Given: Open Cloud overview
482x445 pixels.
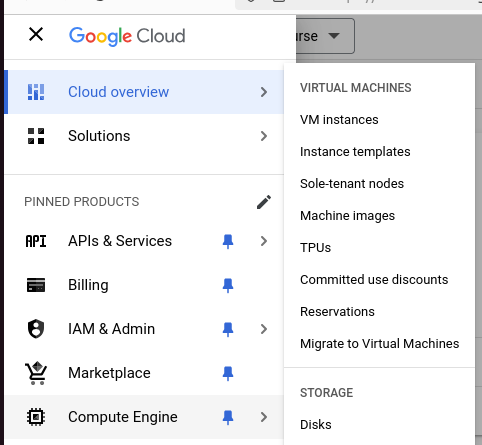Looking at the screenshot, I should [x=144, y=92].
